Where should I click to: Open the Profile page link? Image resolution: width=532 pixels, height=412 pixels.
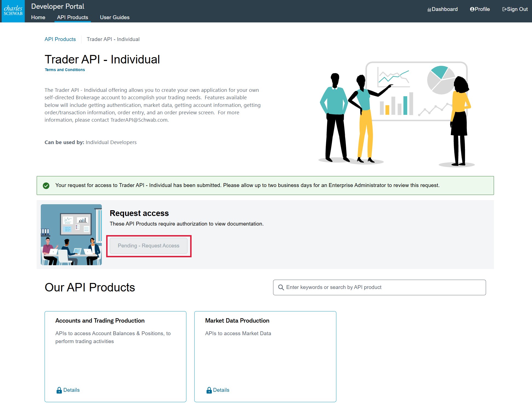(x=480, y=9)
